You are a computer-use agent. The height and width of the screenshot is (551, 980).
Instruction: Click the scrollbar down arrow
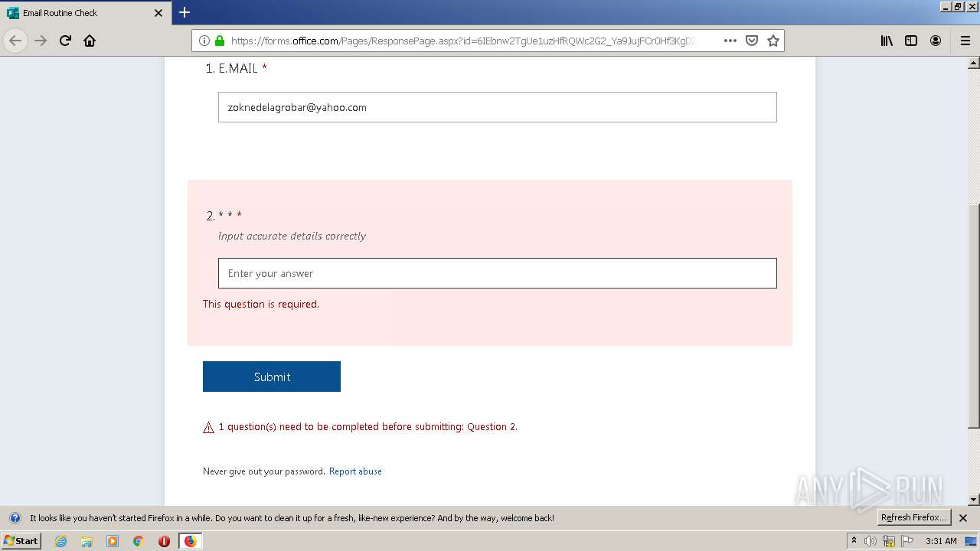click(974, 500)
